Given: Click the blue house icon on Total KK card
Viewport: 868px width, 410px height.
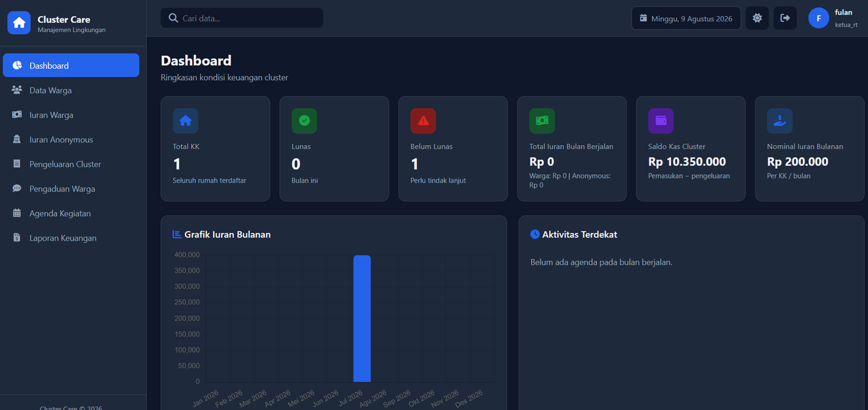Looking at the screenshot, I should pyautogui.click(x=185, y=121).
